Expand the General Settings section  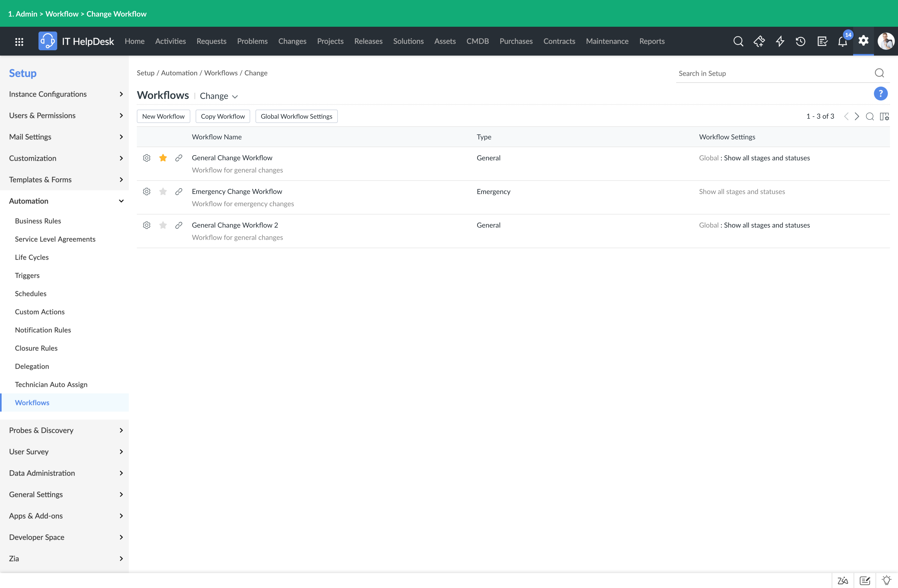click(65, 494)
